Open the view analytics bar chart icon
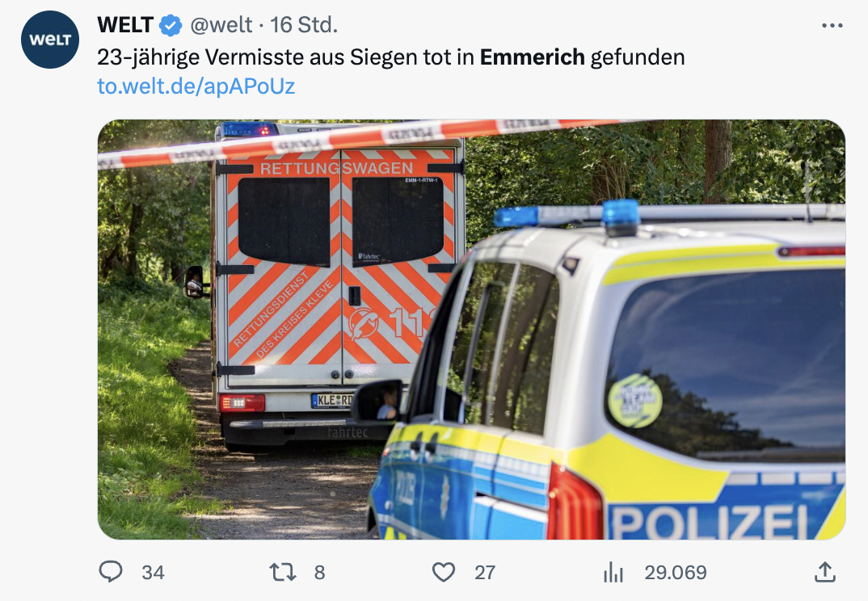 (613, 572)
